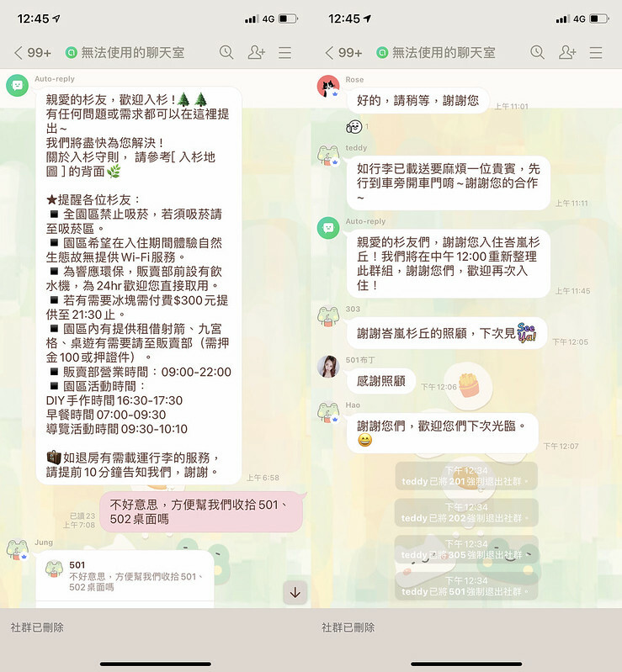Open search in the left chat header

point(226,52)
